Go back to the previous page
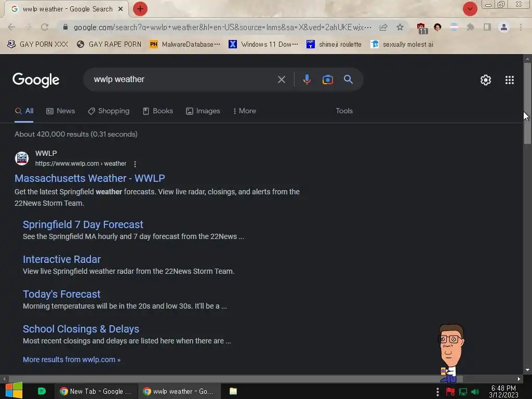Image resolution: width=532 pixels, height=399 pixels. [11, 27]
